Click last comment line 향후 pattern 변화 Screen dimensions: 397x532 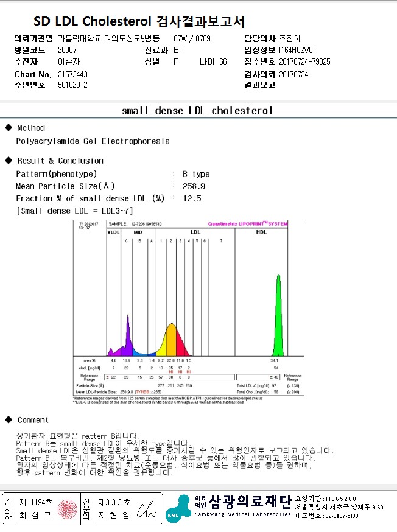pyautogui.click(x=94, y=472)
